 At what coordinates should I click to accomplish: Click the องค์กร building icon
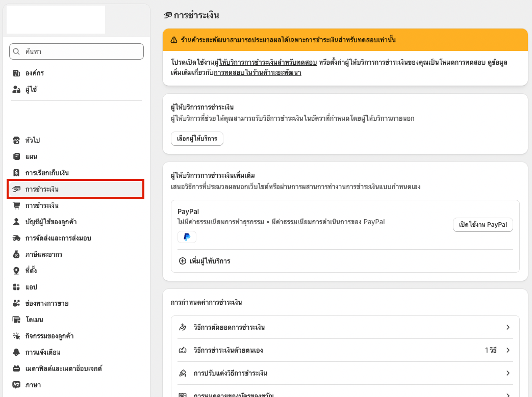[16, 73]
